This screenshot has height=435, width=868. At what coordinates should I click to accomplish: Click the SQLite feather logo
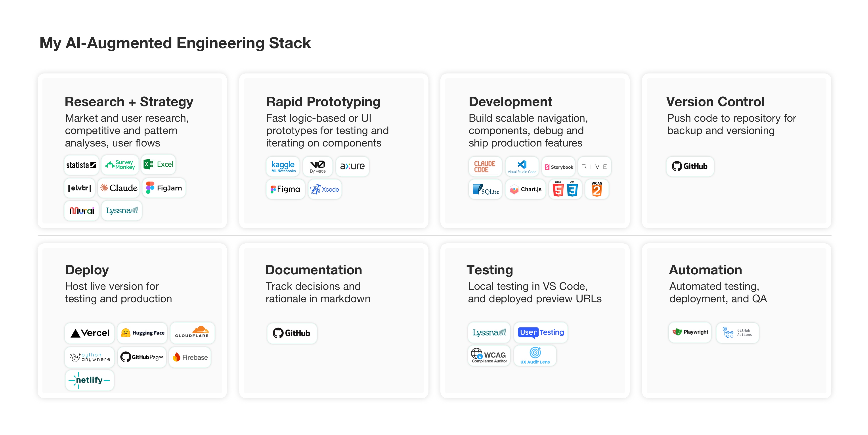click(485, 189)
